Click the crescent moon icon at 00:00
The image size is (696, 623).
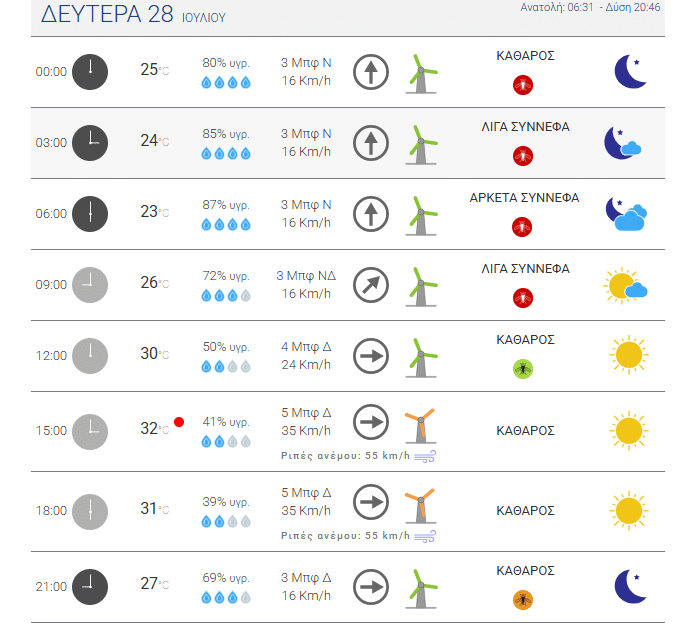click(x=630, y=71)
